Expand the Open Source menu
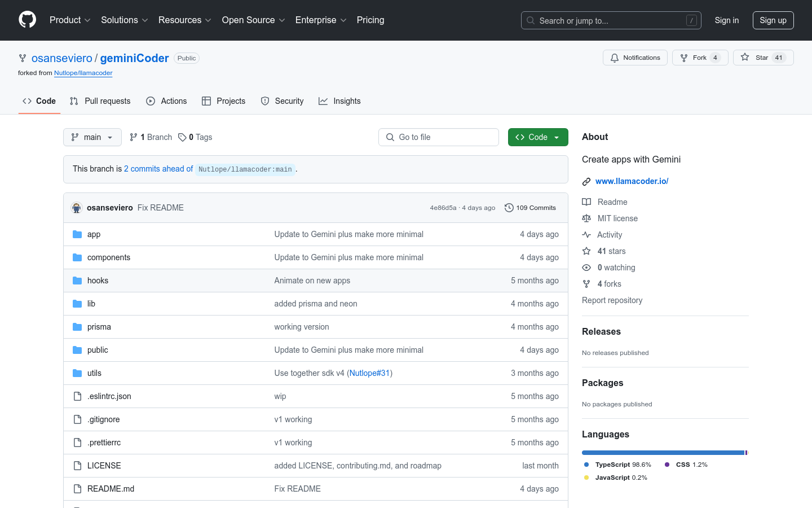Screen dimensions: 812x508 254,20
